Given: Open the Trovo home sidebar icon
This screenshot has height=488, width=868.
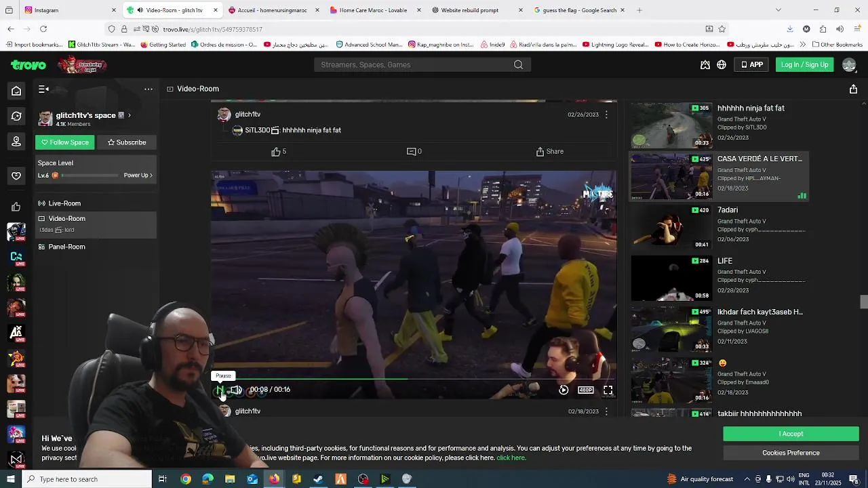Looking at the screenshot, I should click(16, 91).
